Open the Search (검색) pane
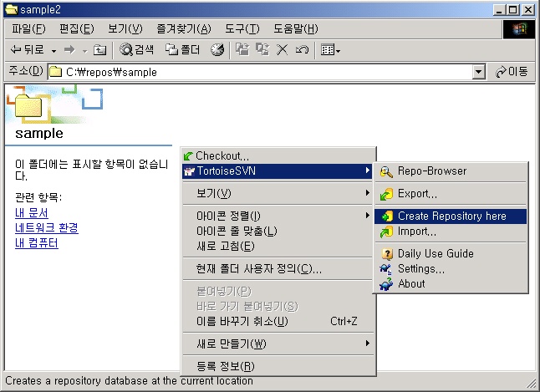The image size is (540, 392). (x=137, y=50)
